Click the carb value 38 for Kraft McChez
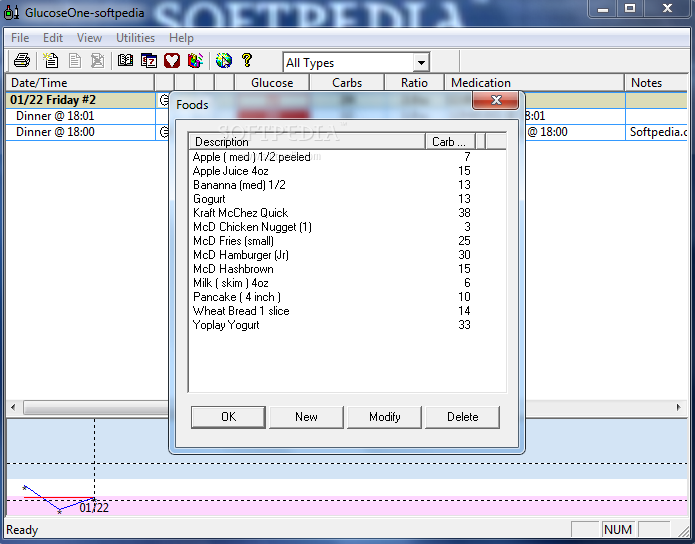Viewport: 695px width, 544px height. 464,213
